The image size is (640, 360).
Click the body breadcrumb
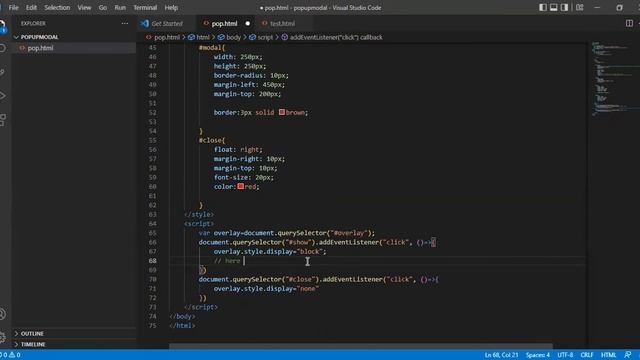(233, 37)
